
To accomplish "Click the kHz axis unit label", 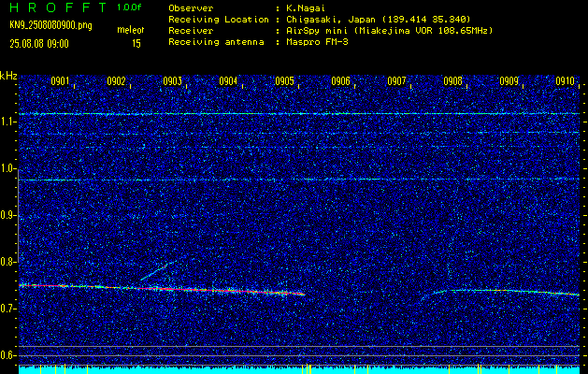I will click(8, 76).
